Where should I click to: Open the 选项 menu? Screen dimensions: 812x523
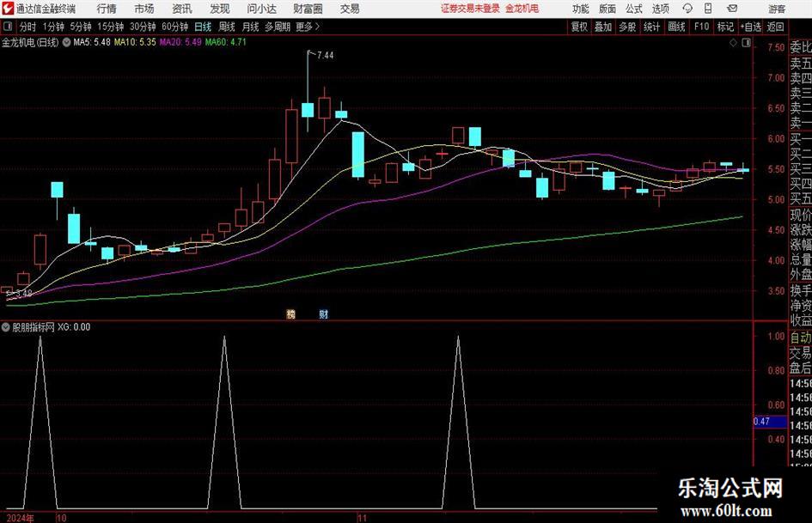point(660,9)
